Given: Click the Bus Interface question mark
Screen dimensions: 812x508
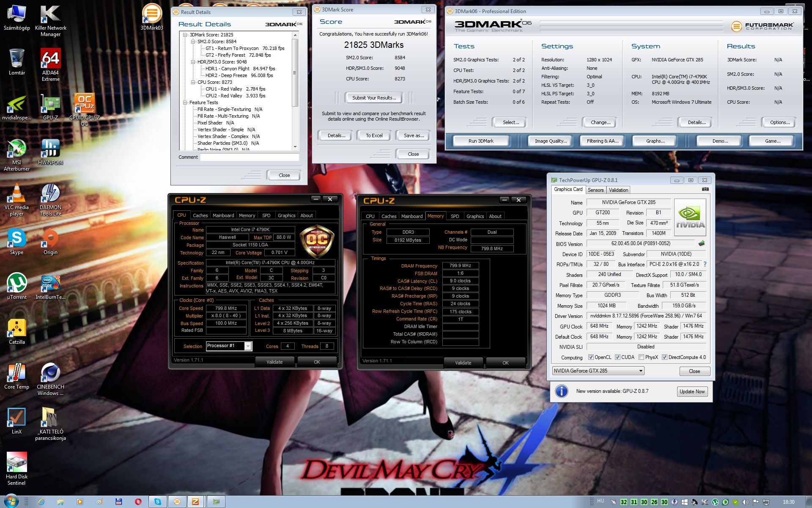Looking at the screenshot, I should (705, 264).
